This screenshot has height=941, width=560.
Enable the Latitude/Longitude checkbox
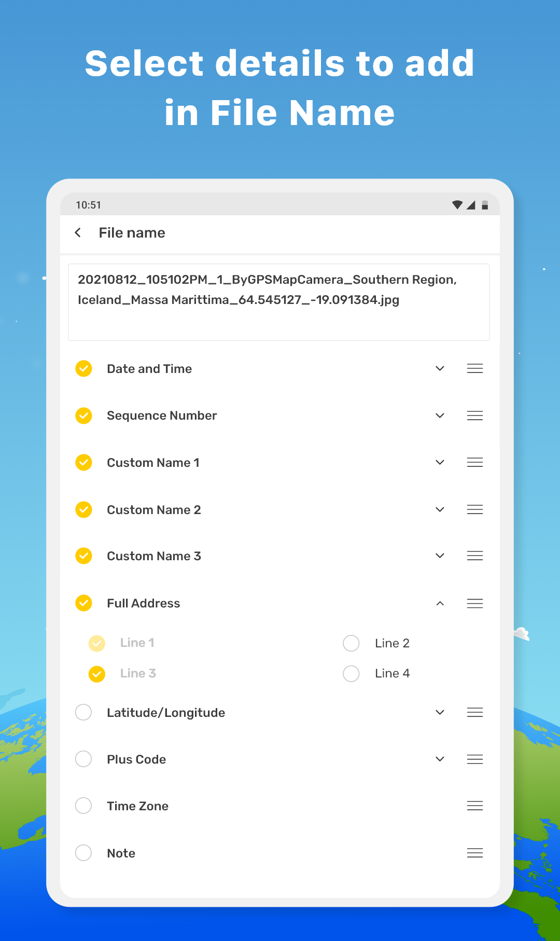[x=83, y=712]
